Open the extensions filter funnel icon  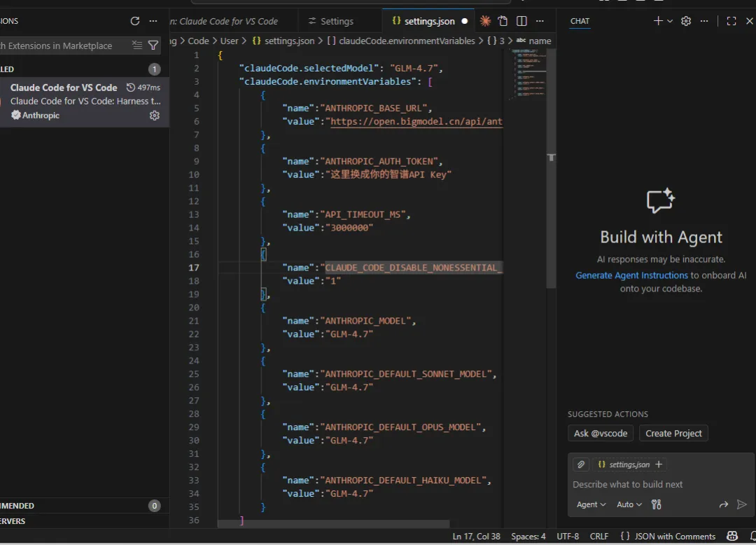(x=153, y=46)
